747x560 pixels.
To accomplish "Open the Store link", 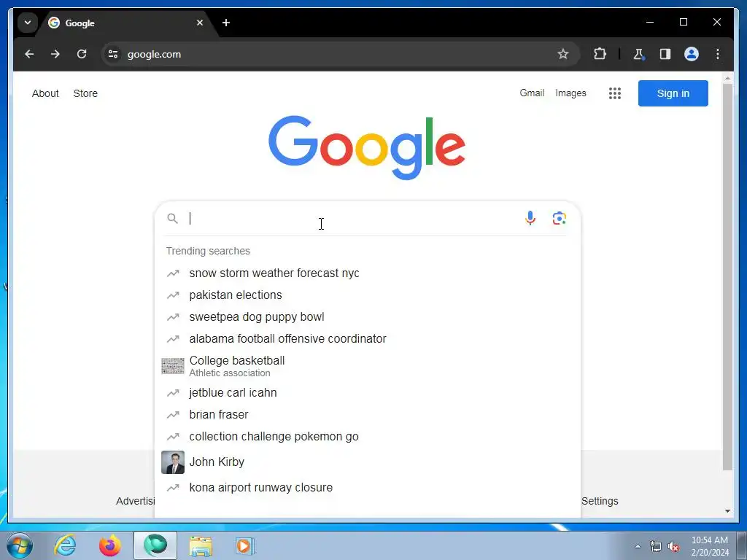I will [85, 93].
